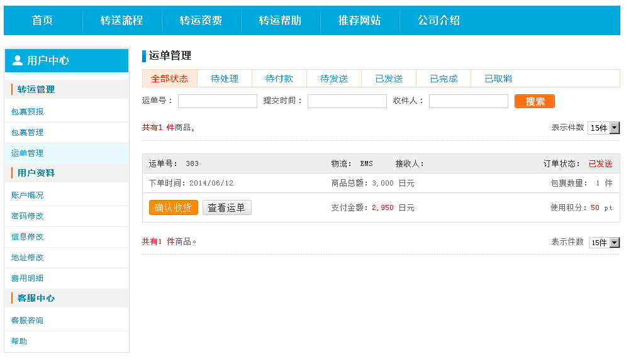The image size is (631, 364).
Task: Switch to the 待付款 tab
Action: 279,78
